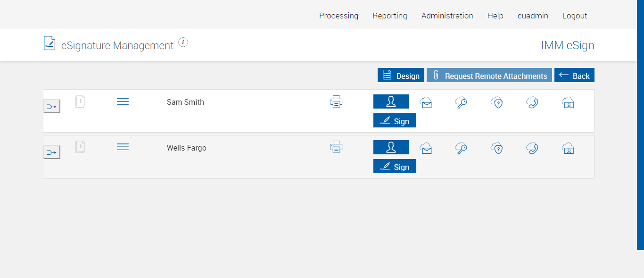Screen dimensions: 644x278
Task: Click the cloud key icon for Sam Smith
Action: [x=461, y=102]
